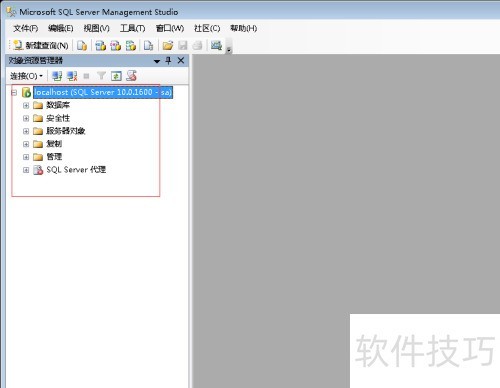Expand the 安全性 folder
The image size is (500, 388).
point(26,118)
